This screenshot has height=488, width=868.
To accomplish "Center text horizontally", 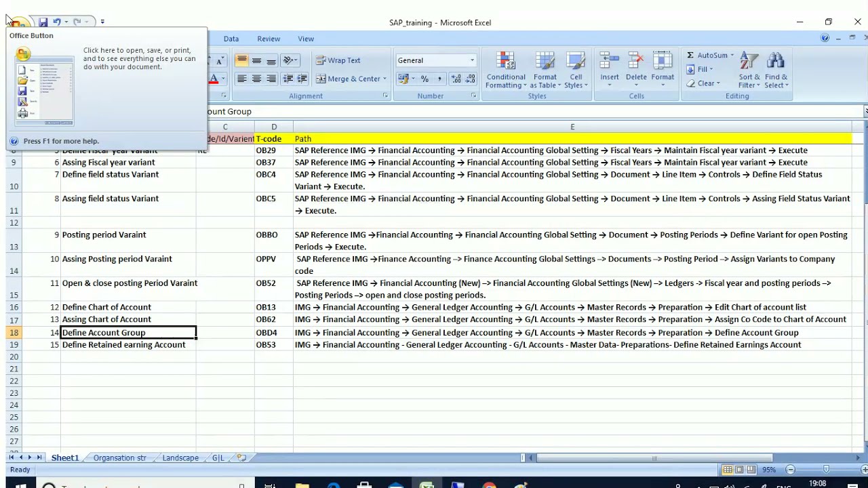I will pyautogui.click(x=256, y=79).
